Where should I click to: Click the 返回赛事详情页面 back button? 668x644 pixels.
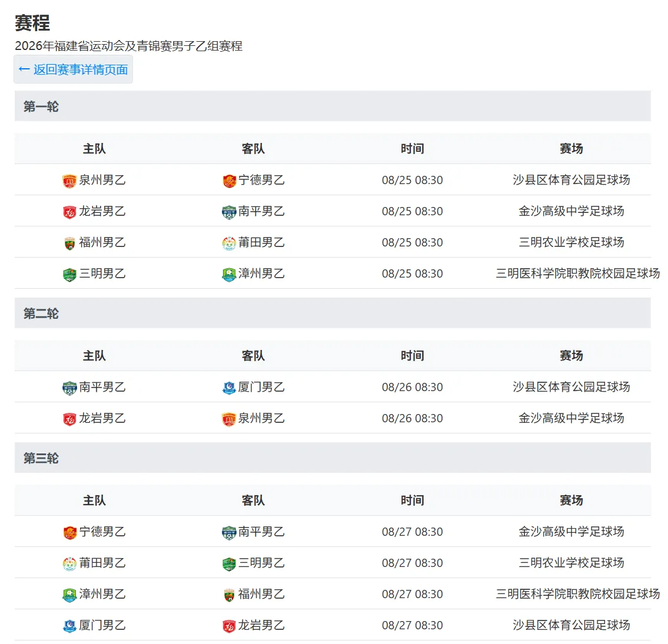click(74, 69)
